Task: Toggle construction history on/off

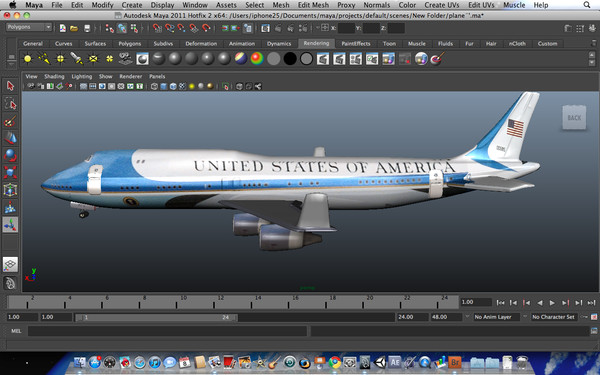Action: click(248, 28)
